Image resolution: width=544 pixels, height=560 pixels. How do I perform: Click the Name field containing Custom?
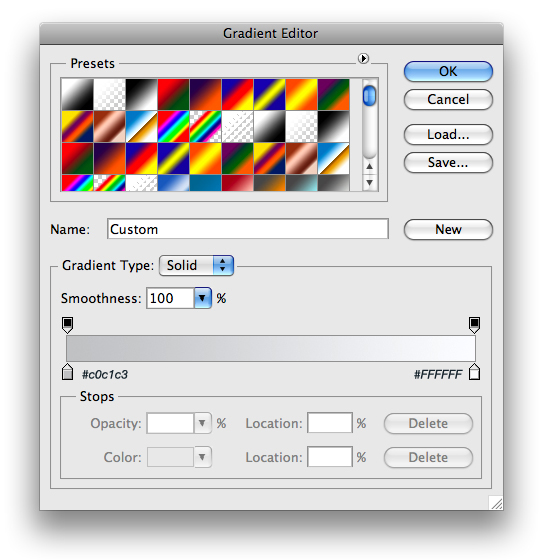pyautogui.click(x=248, y=229)
